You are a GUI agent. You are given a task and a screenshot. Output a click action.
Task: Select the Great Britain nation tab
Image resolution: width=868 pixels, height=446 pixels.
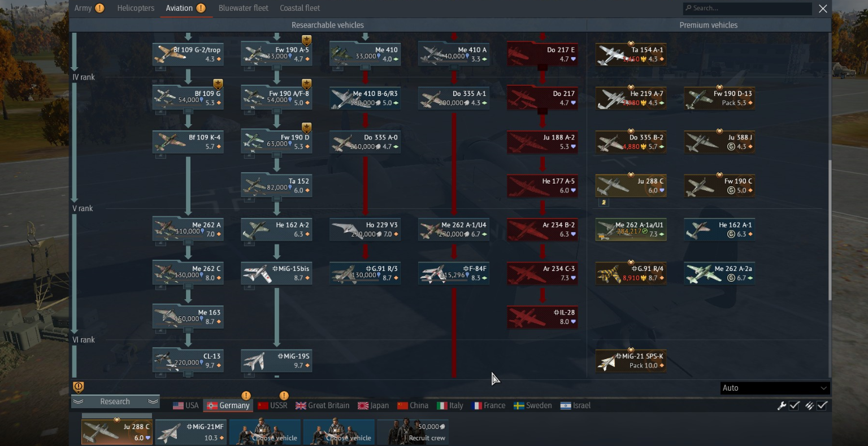pos(323,405)
